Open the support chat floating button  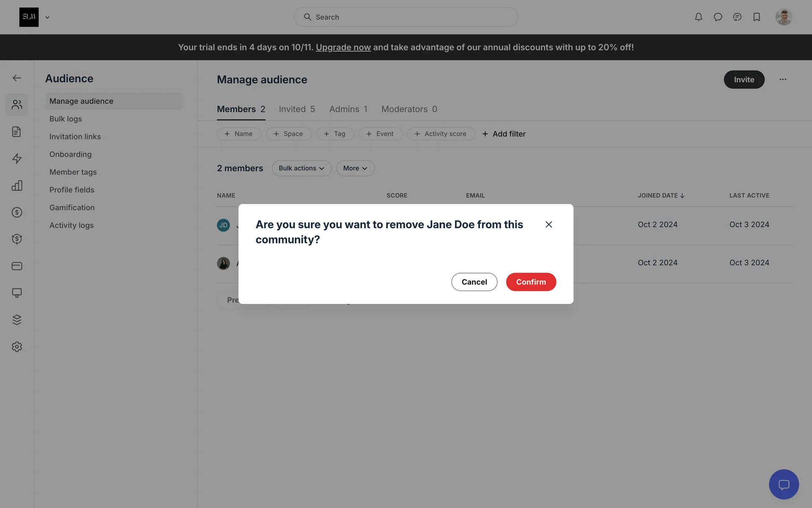(x=784, y=484)
